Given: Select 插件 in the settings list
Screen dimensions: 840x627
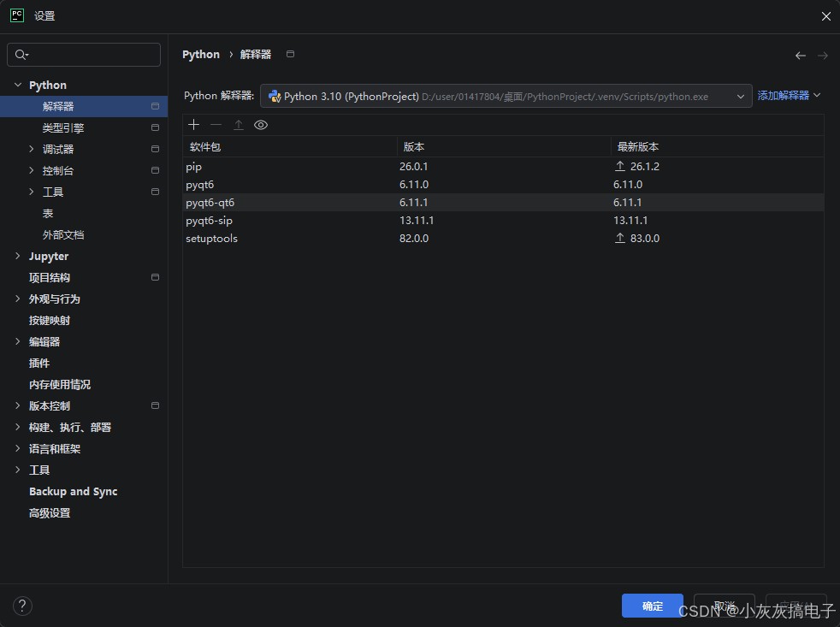Looking at the screenshot, I should tap(39, 363).
